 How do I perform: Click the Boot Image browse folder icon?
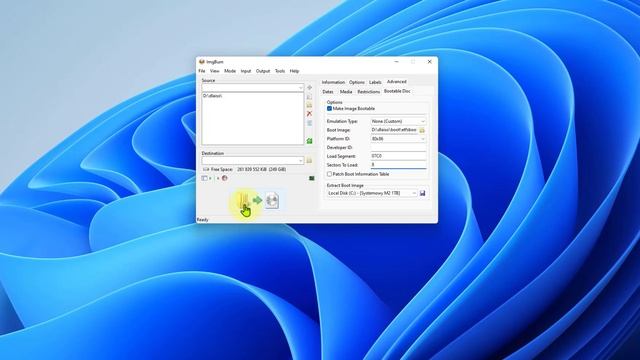(422, 130)
